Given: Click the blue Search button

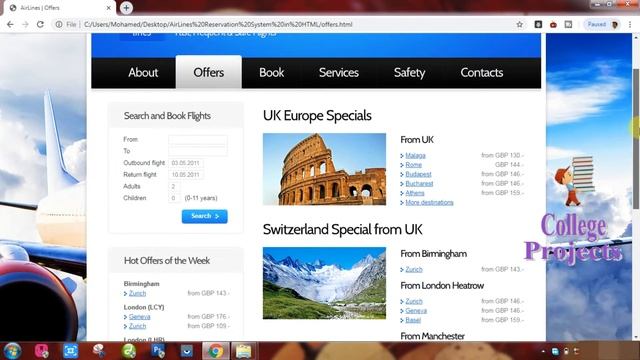Looking at the screenshot, I should [x=204, y=216].
